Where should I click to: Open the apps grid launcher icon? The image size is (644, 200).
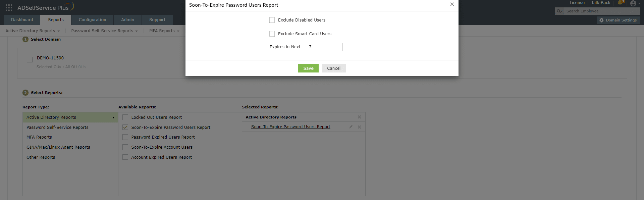point(9,7)
